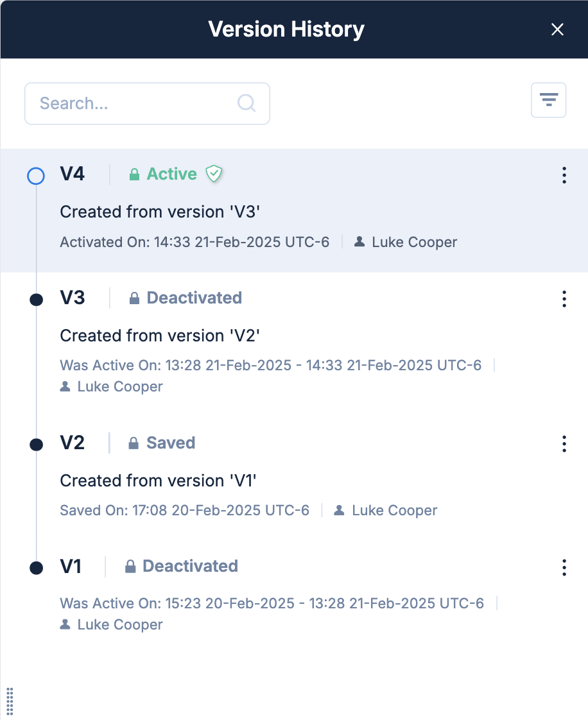Select the V2 Saved version entry
This screenshot has width=588, height=720.
coord(294,476)
